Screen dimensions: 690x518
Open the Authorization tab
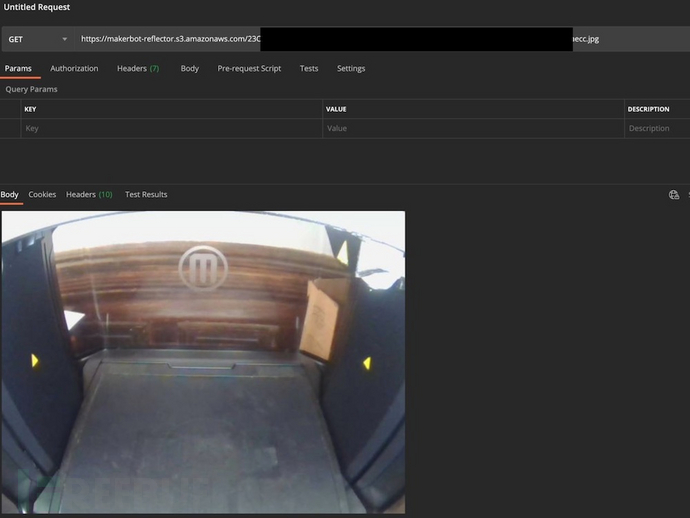(x=74, y=69)
